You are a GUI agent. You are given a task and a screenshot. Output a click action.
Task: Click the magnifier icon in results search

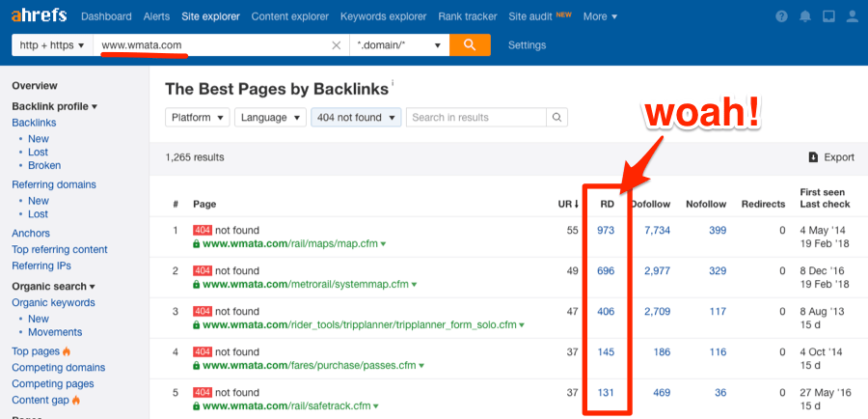[556, 118]
